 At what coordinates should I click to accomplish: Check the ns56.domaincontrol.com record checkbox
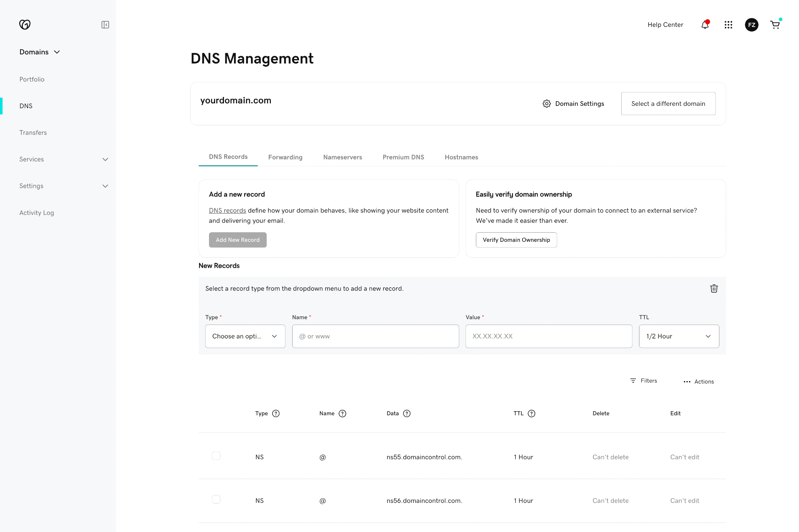(x=216, y=500)
